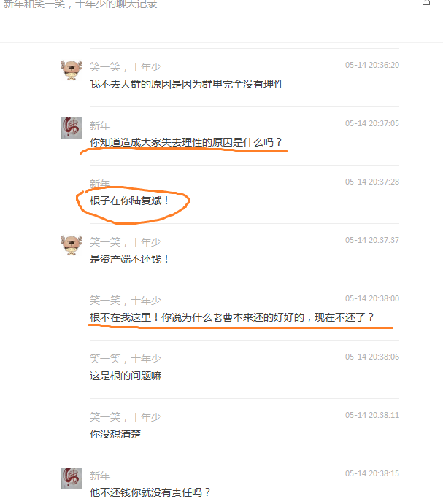Open 新年's avatar beside the 20:38:15 message
Viewport: 443px width, 504px height.
[72, 478]
